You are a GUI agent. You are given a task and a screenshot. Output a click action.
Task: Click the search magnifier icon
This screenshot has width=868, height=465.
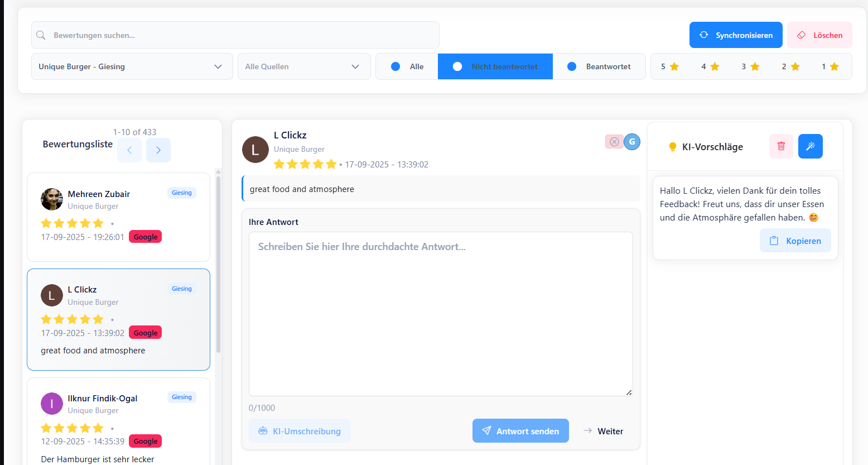tap(41, 35)
